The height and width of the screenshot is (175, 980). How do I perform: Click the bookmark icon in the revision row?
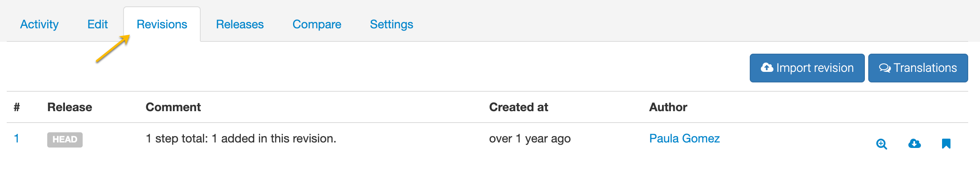coord(946,144)
